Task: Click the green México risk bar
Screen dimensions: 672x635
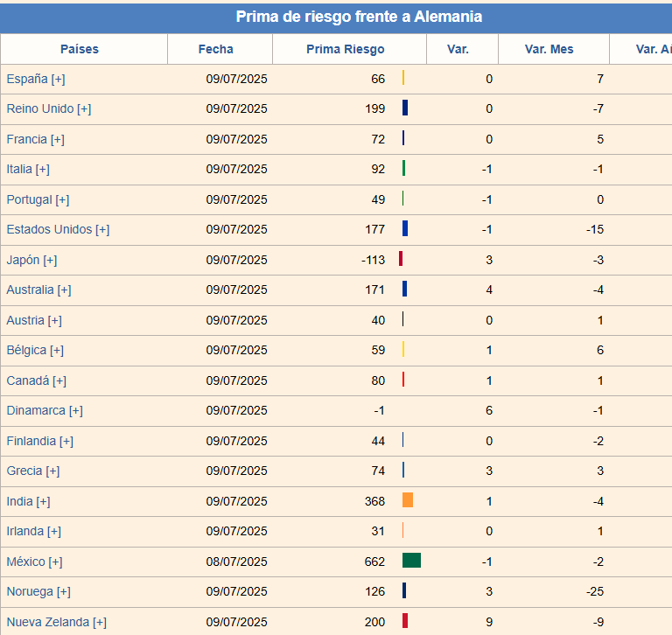Action: click(x=411, y=561)
